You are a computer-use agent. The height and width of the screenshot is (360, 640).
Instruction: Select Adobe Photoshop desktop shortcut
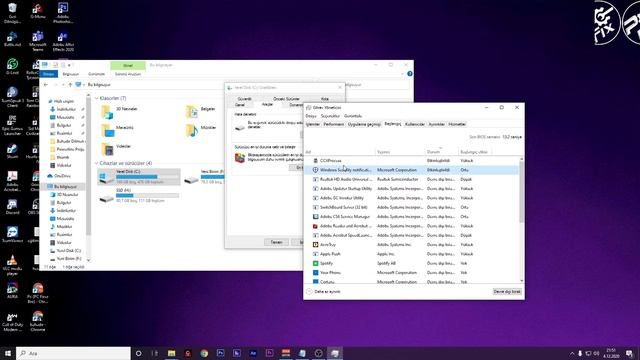[x=63, y=13]
